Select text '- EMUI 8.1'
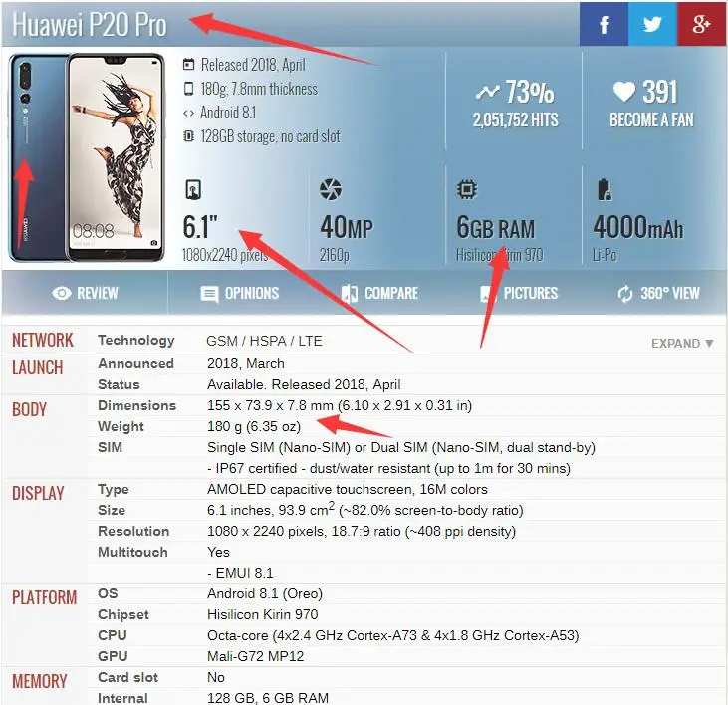The height and width of the screenshot is (705, 728). (240, 573)
